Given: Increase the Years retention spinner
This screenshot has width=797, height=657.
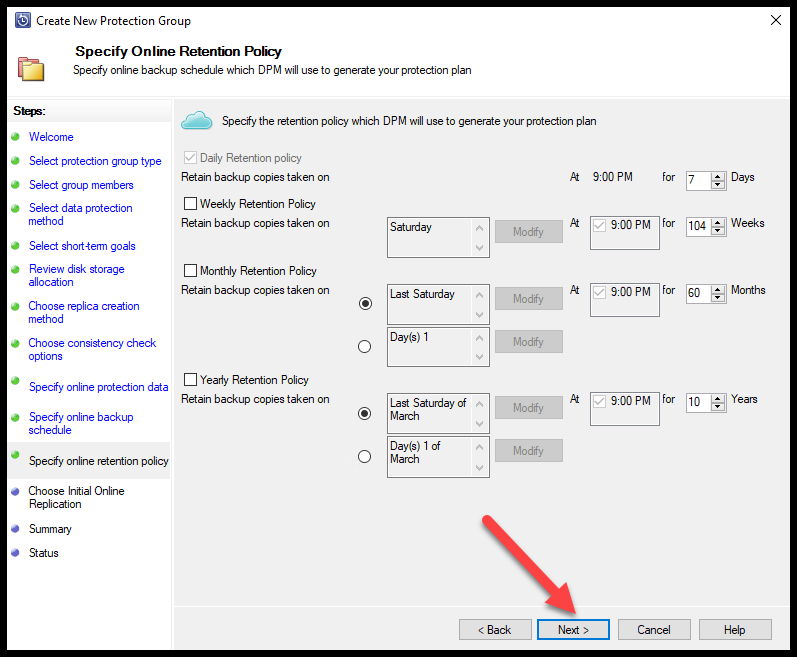Looking at the screenshot, I should coord(718,398).
